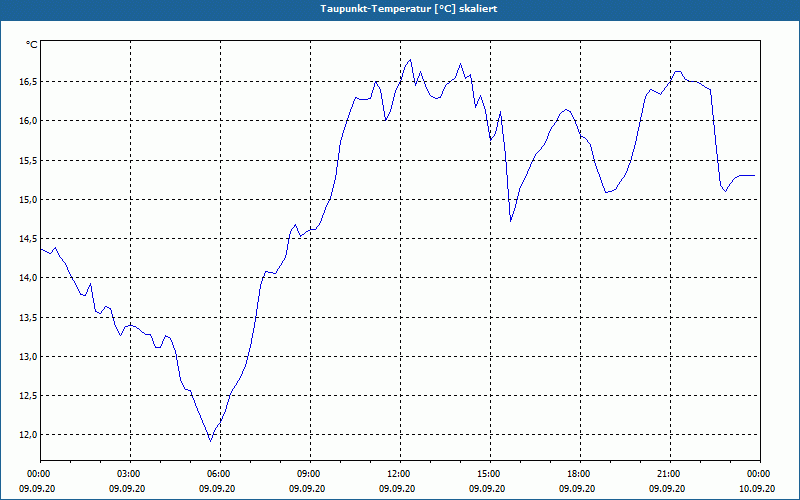Click the 13,5 y-axis label
This screenshot has height=500, width=800.
click(x=28, y=317)
